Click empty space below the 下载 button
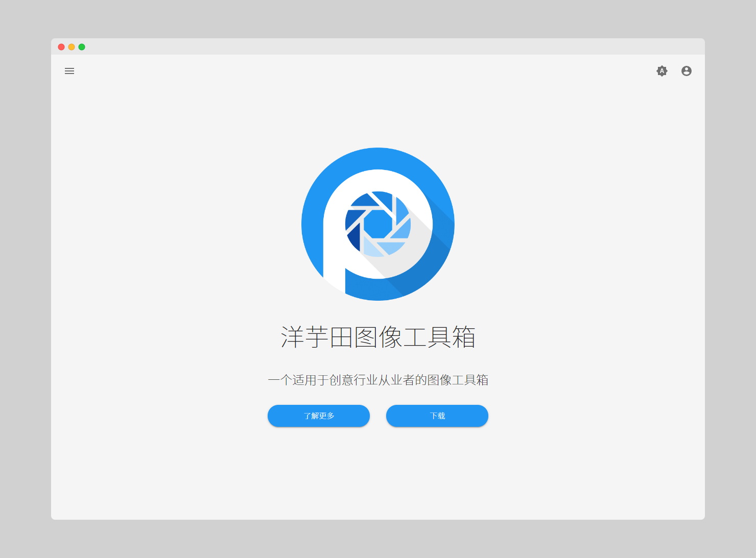The width and height of the screenshot is (756, 558). tap(437, 470)
